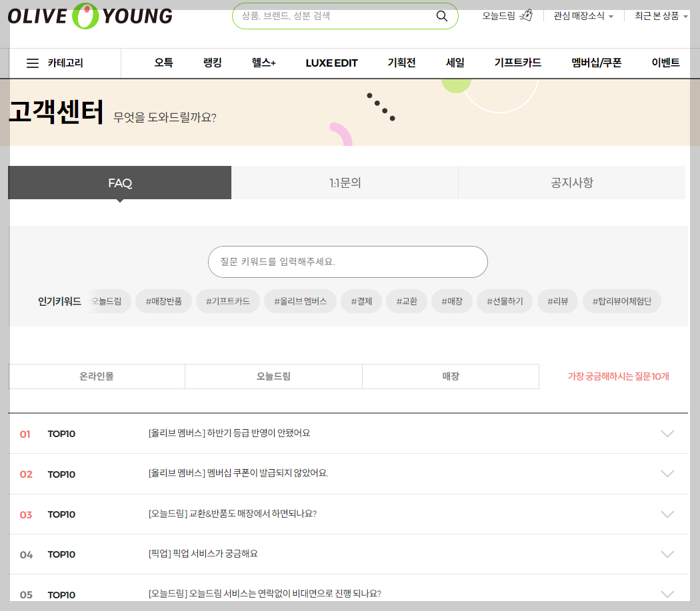Click the 오늘드림 delivery bag icon
This screenshot has width=700, height=611.
pos(527,15)
